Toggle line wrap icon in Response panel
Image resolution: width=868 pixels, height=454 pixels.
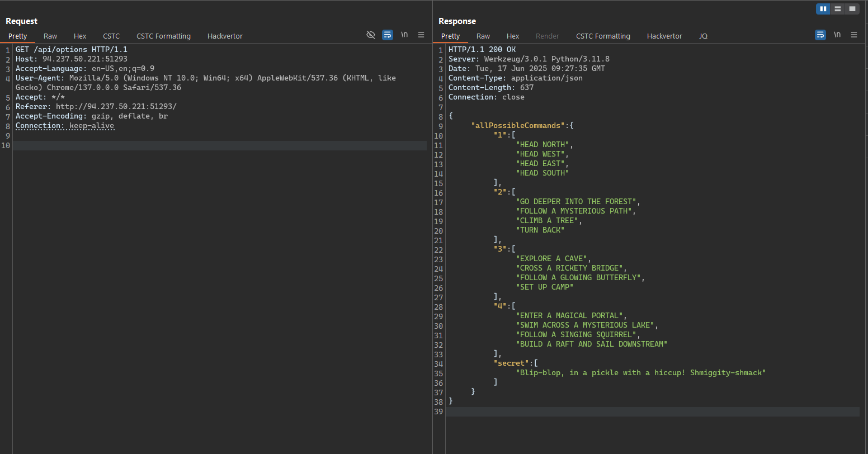click(x=820, y=35)
